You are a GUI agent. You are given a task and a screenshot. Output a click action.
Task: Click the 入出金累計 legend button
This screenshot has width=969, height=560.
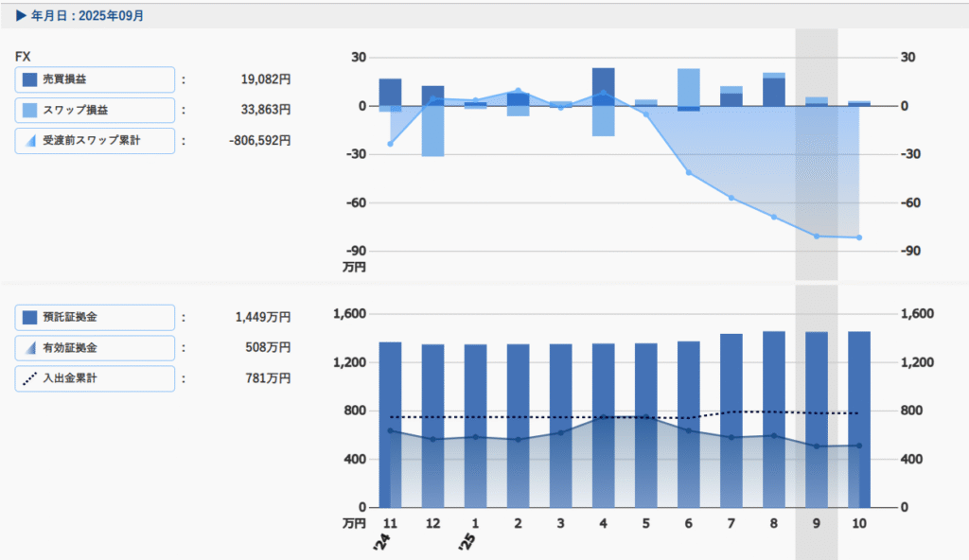pyautogui.click(x=95, y=378)
